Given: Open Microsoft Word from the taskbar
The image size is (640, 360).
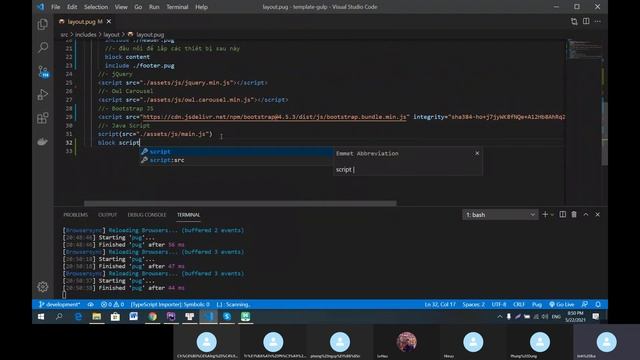Looking at the screenshot, I should [x=133, y=317].
